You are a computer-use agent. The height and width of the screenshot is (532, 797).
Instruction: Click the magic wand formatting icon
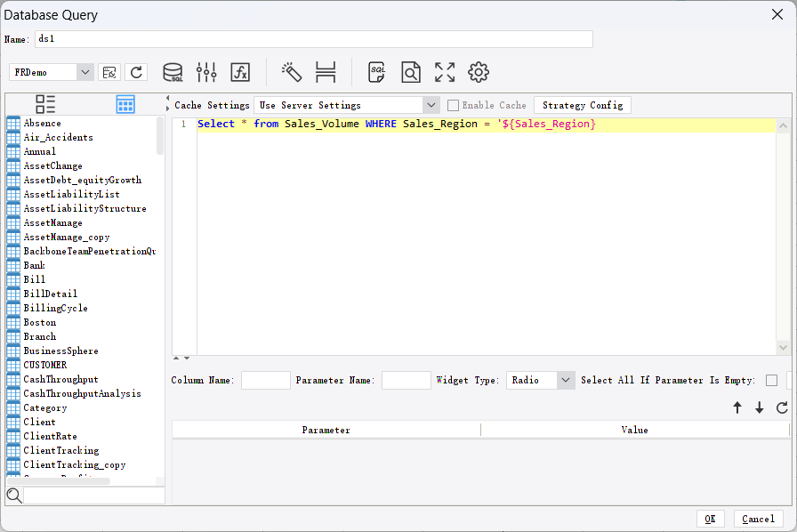[292, 72]
